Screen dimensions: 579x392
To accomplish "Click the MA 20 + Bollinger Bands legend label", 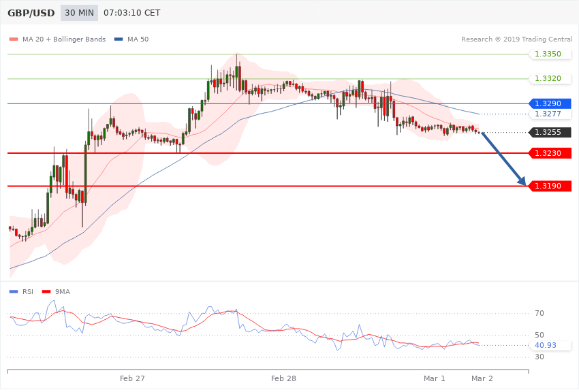I will [64, 39].
